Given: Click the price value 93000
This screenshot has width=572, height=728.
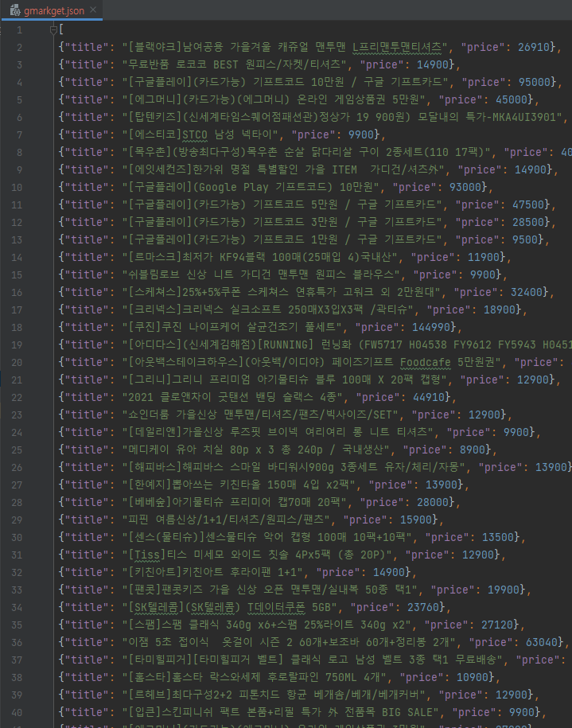Looking at the screenshot, I should [465, 187].
